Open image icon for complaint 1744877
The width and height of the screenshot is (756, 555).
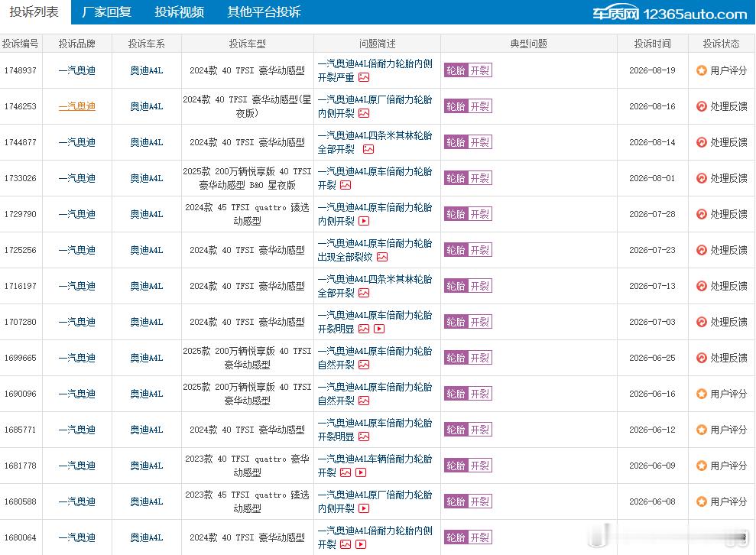(x=368, y=149)
